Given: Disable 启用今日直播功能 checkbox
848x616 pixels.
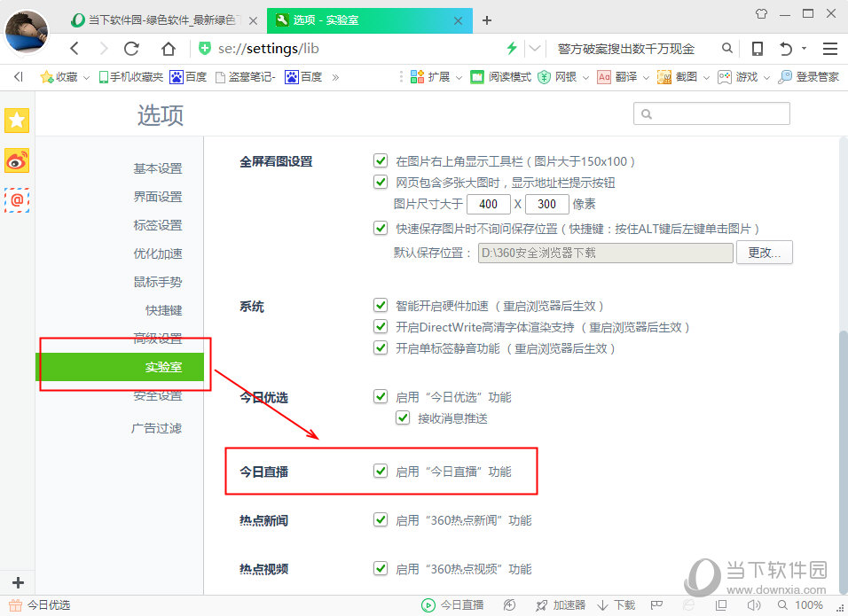Looking at the screenshot, I should pos(381,471).
